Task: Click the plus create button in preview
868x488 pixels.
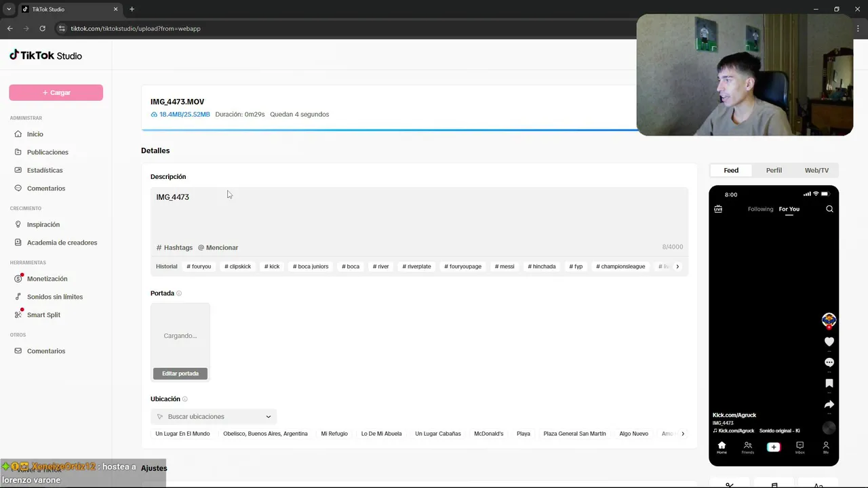Action: tap(773, 447)
